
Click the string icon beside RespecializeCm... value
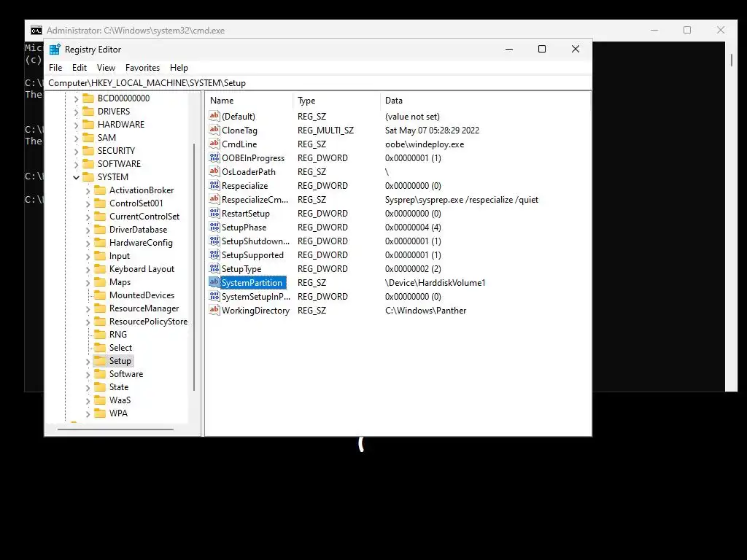pos(214,199)
